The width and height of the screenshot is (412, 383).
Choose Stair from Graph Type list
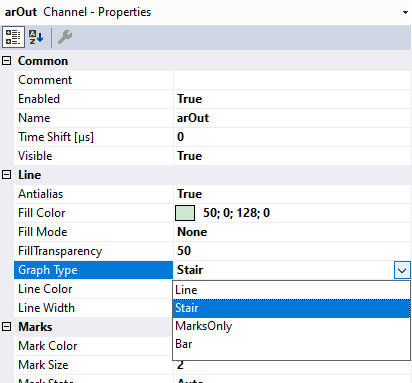pos(291,308)
